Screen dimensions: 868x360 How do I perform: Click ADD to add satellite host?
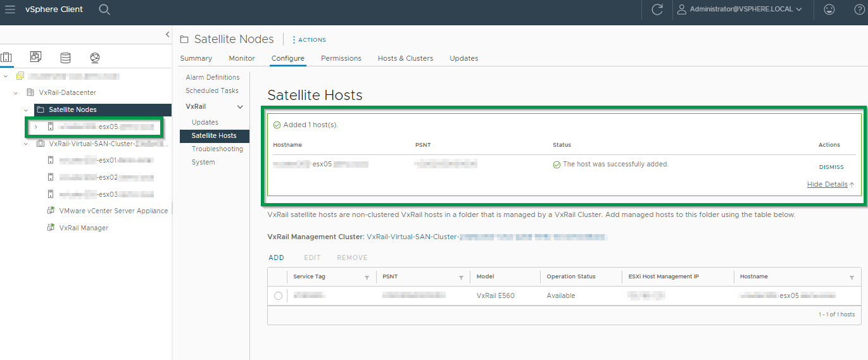[x=276, y=258]
